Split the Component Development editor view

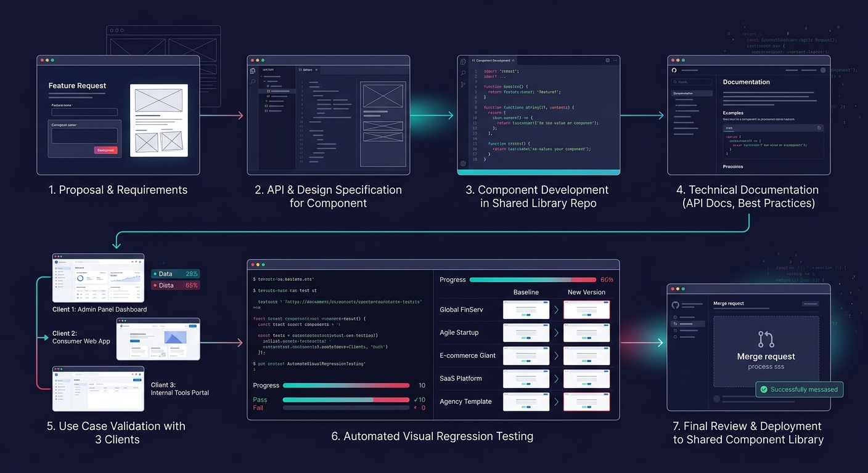click(607, 60)
